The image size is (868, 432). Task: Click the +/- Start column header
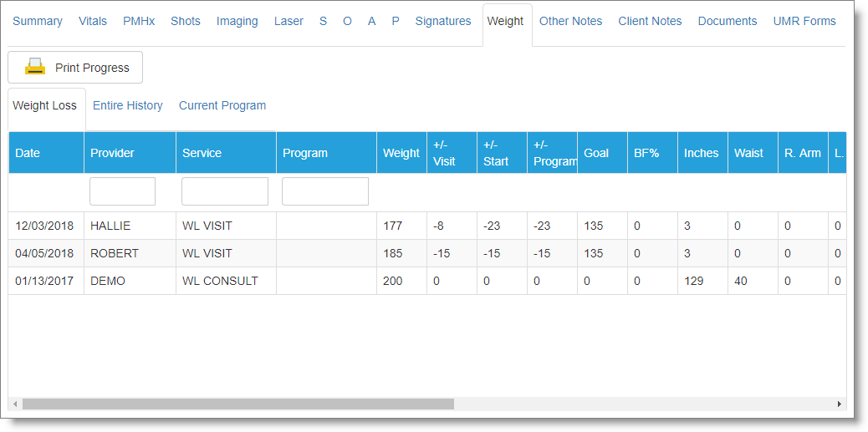click(x=502, y=153)
